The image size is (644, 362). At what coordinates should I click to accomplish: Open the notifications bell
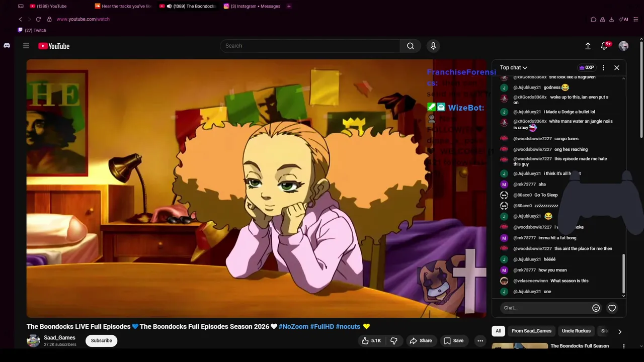click(x=605, y=46)
